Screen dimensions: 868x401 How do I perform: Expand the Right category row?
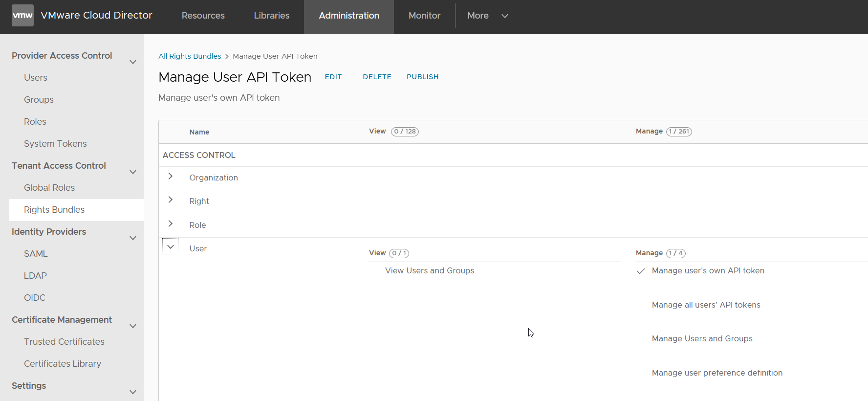[x=171, y=200]
